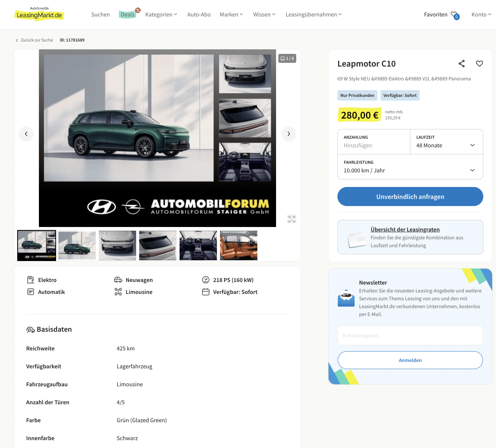Open Auto-Abo in the navigation
This screenshot has width=496, height=448.
coord(199,15)
